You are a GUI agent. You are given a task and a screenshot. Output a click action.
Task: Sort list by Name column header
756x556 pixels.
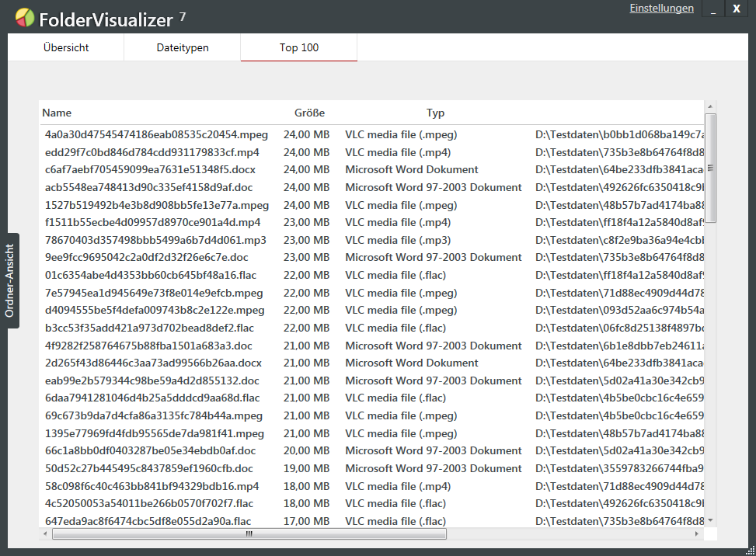[57, 113]
